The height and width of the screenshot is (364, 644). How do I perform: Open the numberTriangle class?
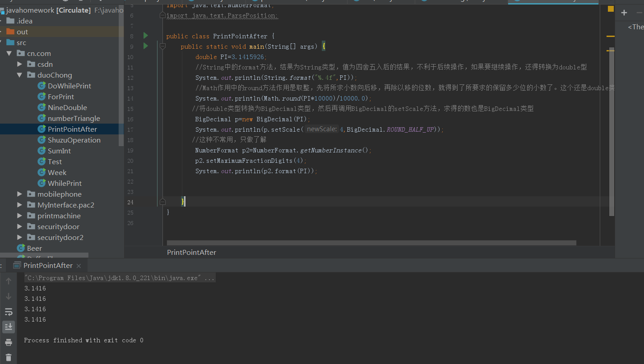74,119
